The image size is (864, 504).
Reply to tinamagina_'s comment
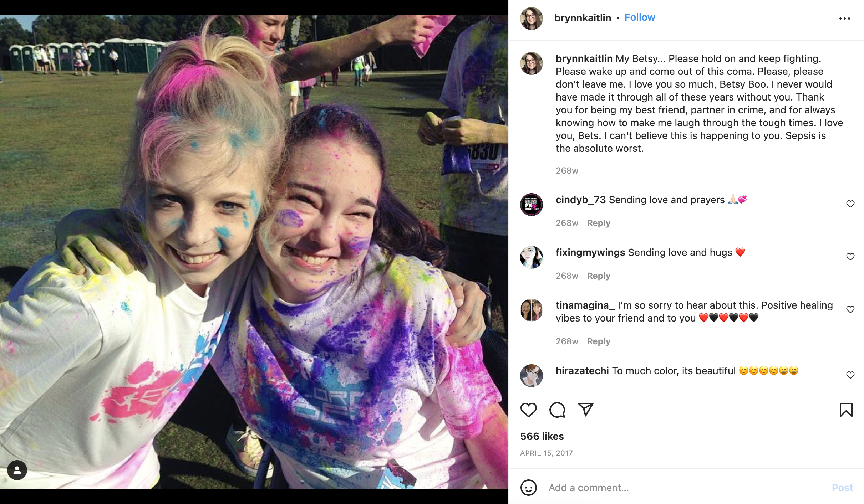pos(599,341)
